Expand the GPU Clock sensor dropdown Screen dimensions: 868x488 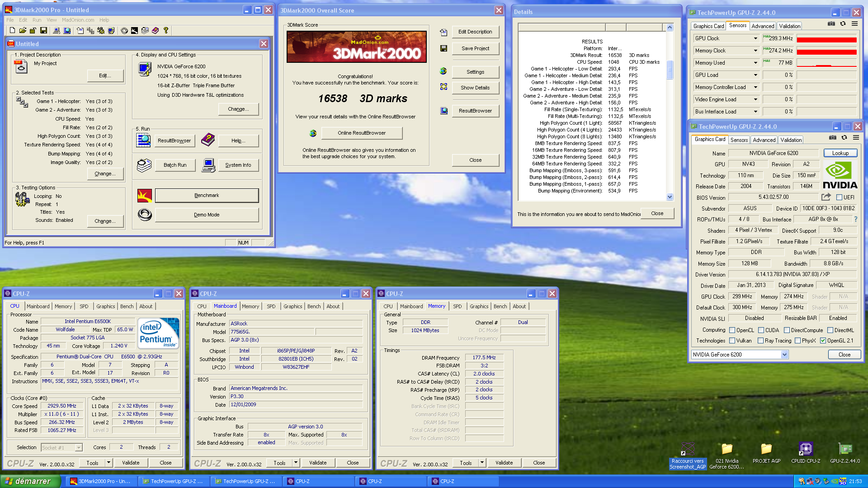755,38
